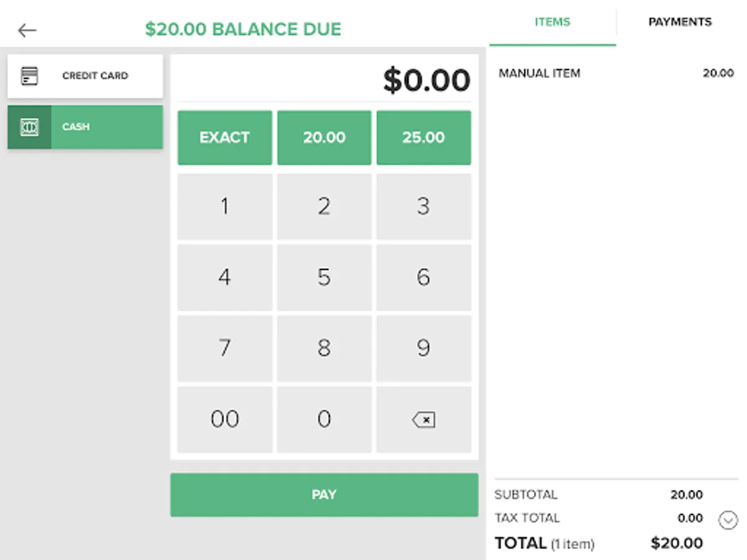Screen dimensions: 747x560
Task: Tap keypad digit 1
Action: pyautogui.click(x=225, y=207)
